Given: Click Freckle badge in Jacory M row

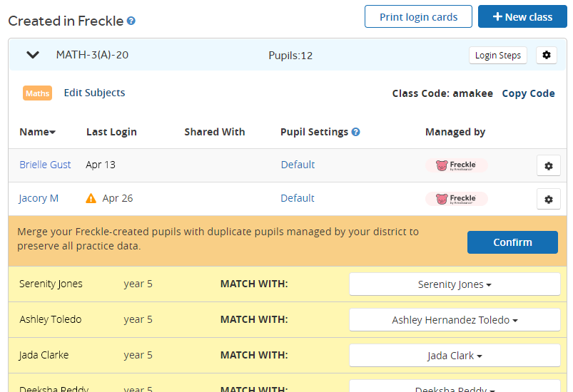Looking at the screenshot, I should click(x=457, y=199).
